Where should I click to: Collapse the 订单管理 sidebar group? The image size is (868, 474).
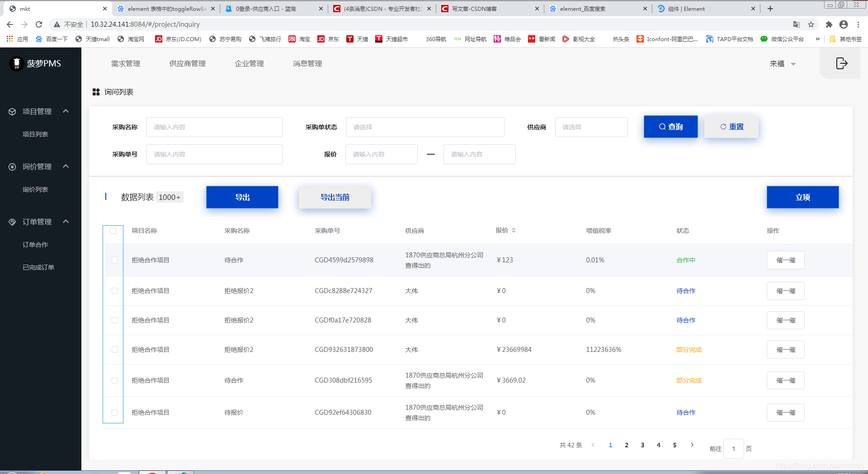66,222
